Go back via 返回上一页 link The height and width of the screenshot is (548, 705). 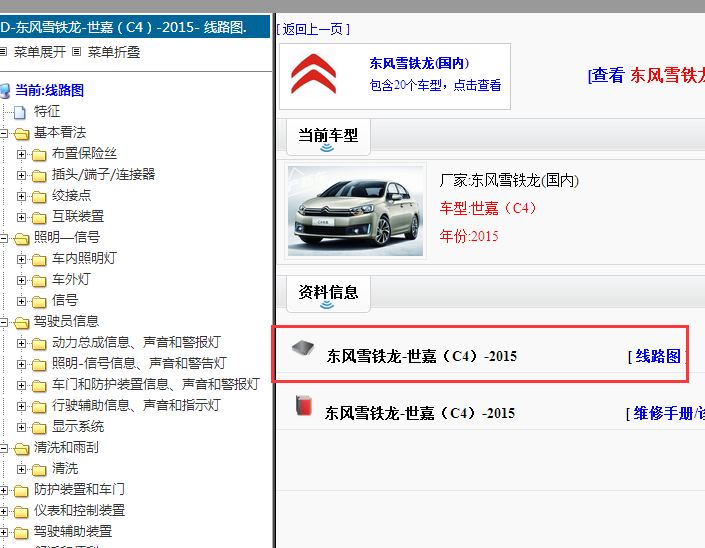[313, 29]
